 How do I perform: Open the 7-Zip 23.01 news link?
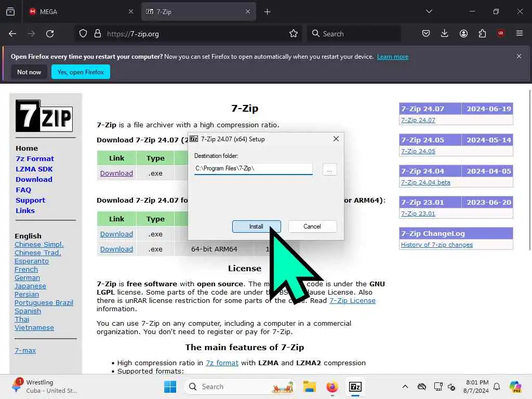tap(418, 214)
